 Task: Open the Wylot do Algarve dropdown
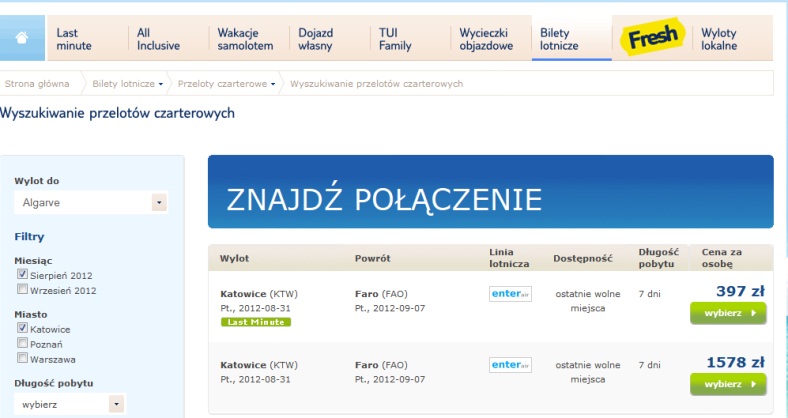[x=91, y=202]
